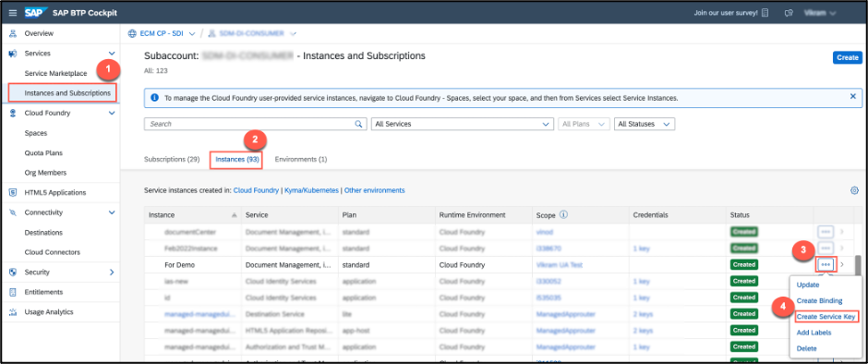This screenshot has height=364, width=868.
Task: Click the Cloud Foundry sidebar icon
Action: coord(13,113)
